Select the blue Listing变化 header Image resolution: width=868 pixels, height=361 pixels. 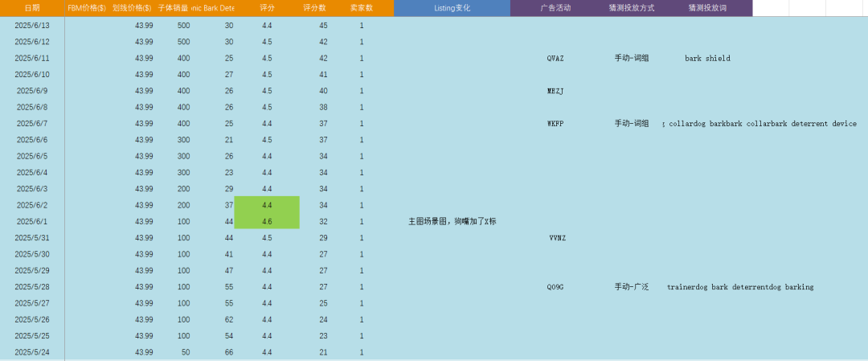pos(452,8)
